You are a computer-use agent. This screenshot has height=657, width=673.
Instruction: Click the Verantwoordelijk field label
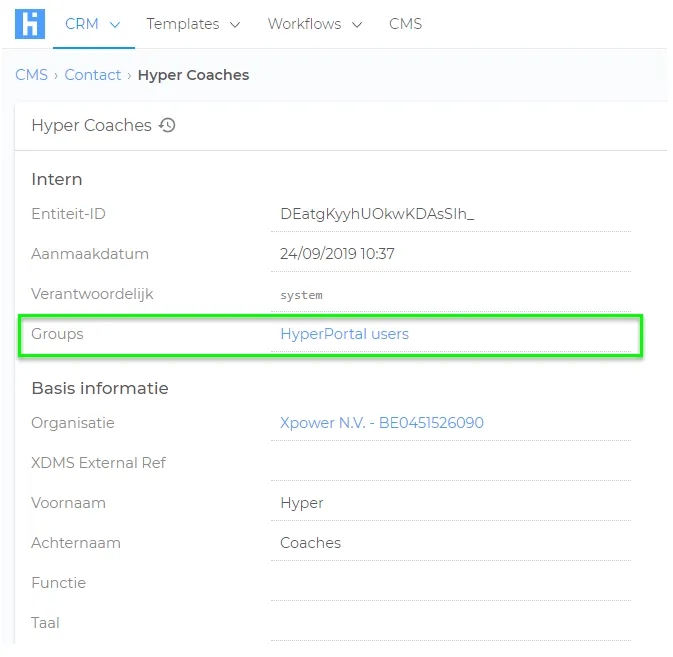tap(92, 294)
